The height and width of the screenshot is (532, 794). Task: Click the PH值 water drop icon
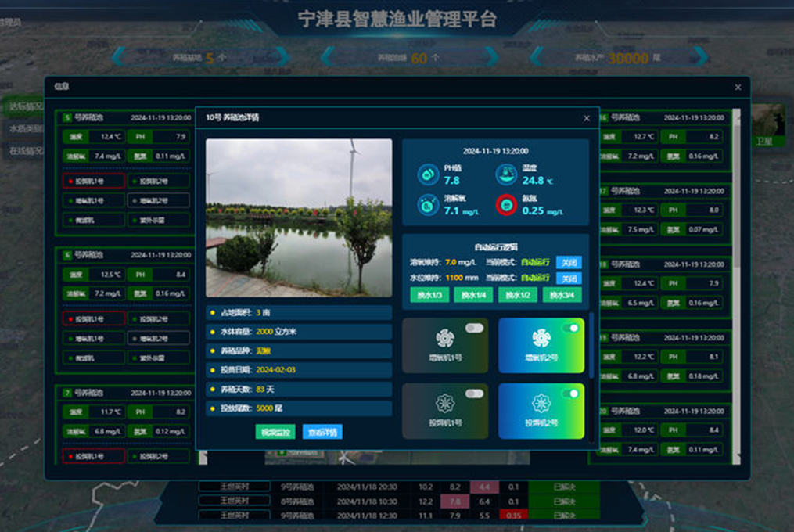pyautogui.click(x=428, y=174)
